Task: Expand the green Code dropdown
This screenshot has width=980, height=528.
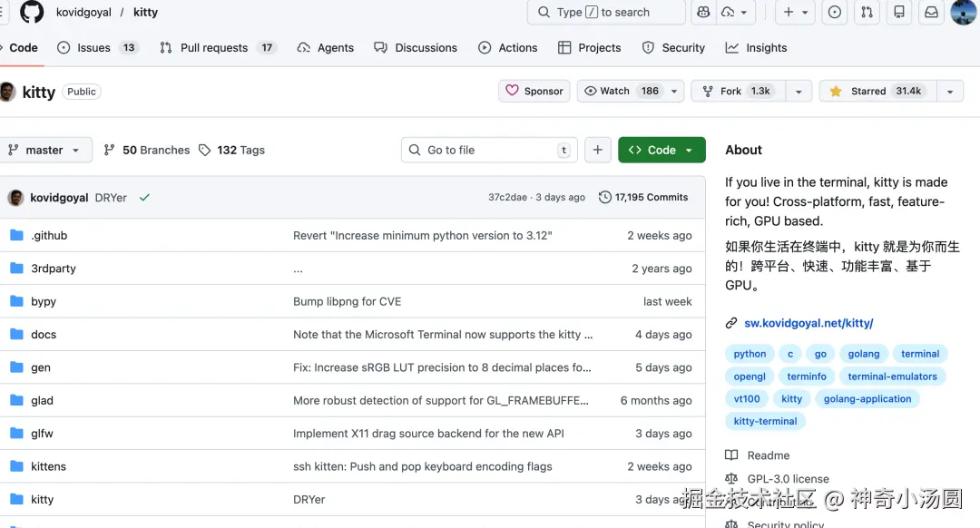Action: point(661,150)
